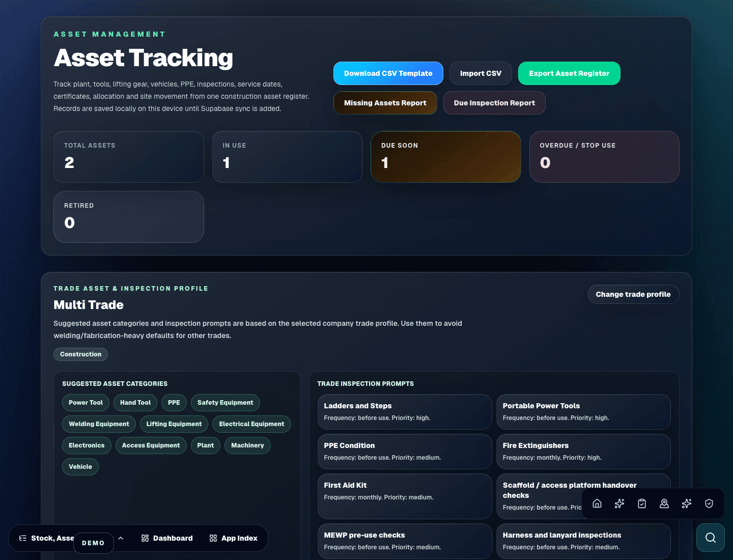Open the home icon in floating toolbar

tap(597, 503)
